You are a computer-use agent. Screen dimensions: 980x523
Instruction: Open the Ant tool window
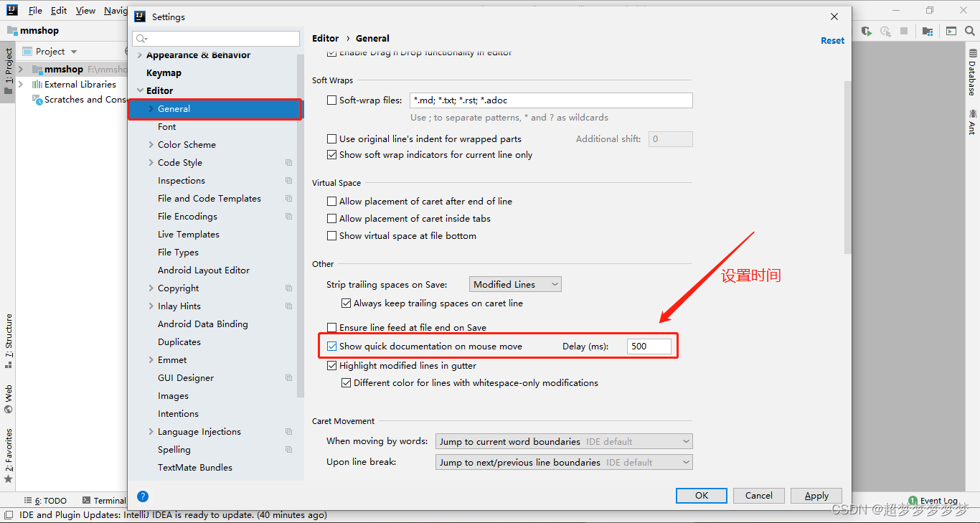[x=973, y=122]
